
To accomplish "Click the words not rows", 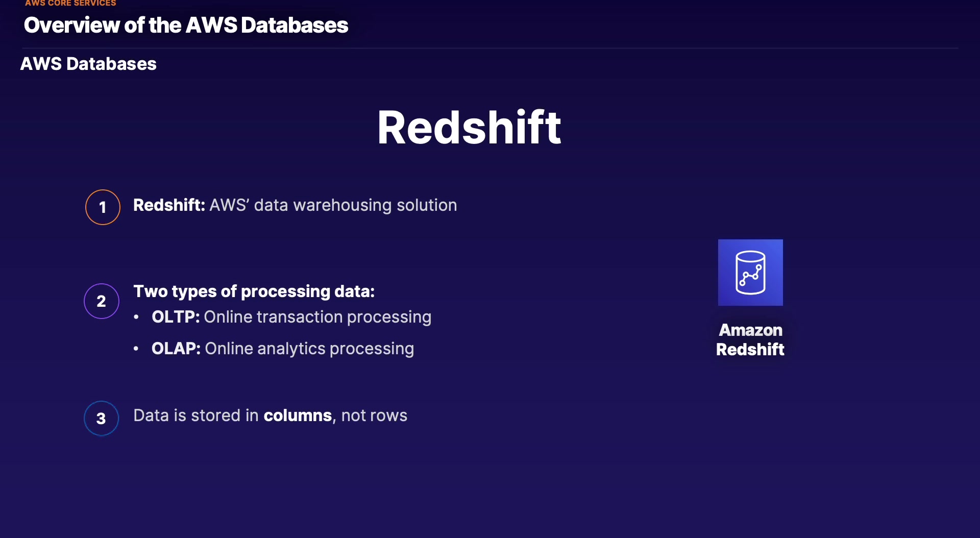I will pos(374,415).
